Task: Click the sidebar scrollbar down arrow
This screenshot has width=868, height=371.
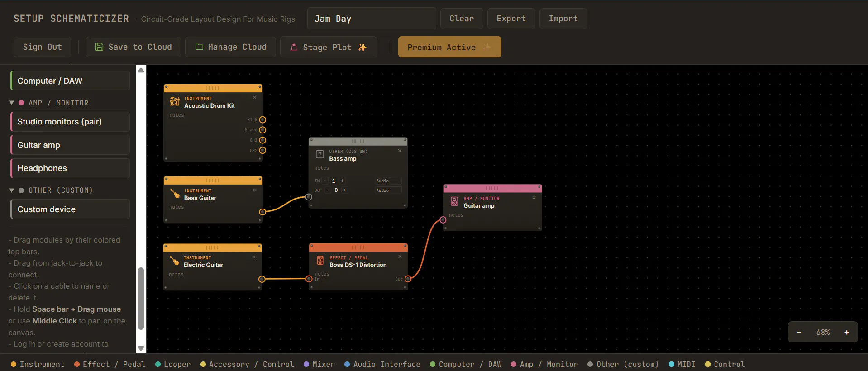Action: coord(141,348)
